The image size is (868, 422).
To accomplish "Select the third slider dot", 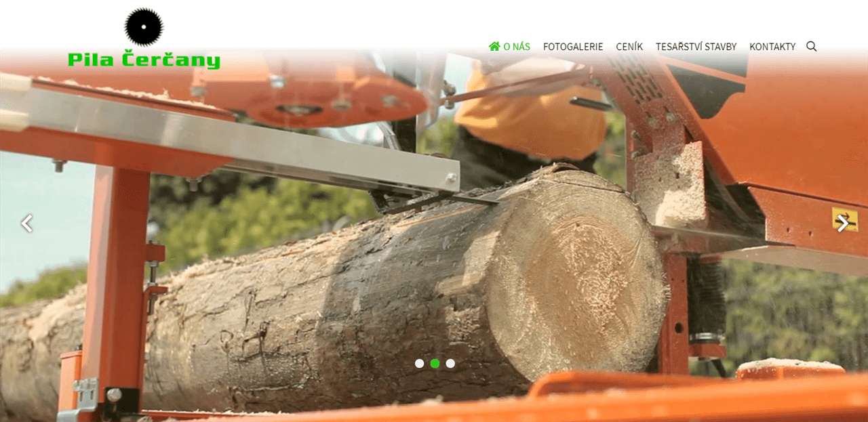I will point(450,363).
